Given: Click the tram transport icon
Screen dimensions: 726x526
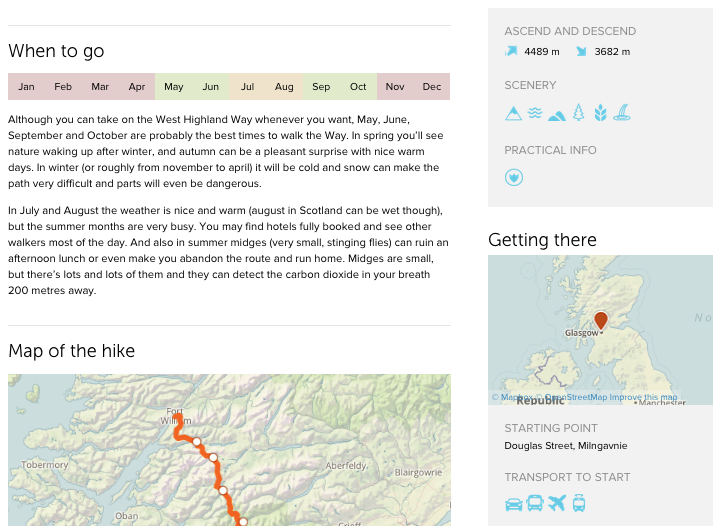Looking at the screenshot, I should pos(579,503).
